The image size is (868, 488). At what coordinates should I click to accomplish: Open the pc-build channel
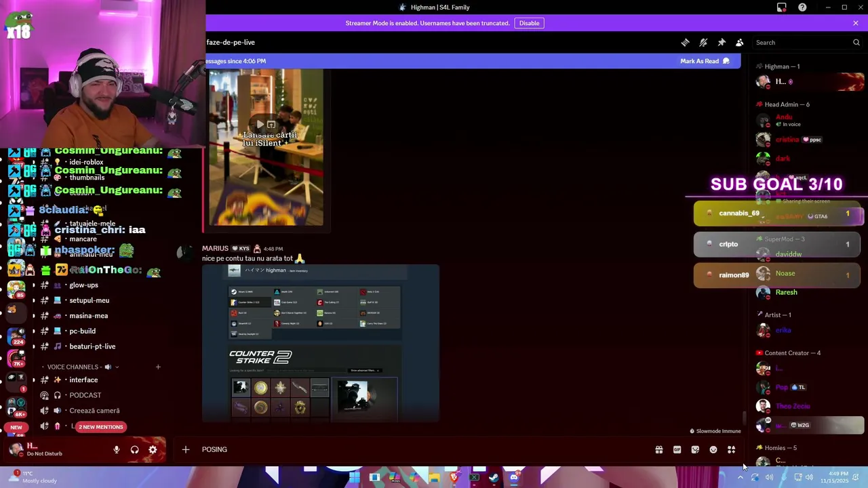82,331
